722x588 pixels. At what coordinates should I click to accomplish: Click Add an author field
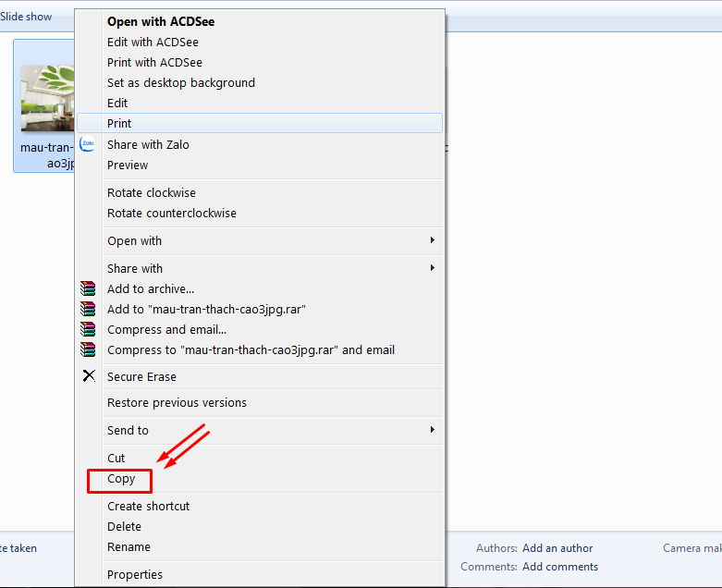[x=557, y=548]
